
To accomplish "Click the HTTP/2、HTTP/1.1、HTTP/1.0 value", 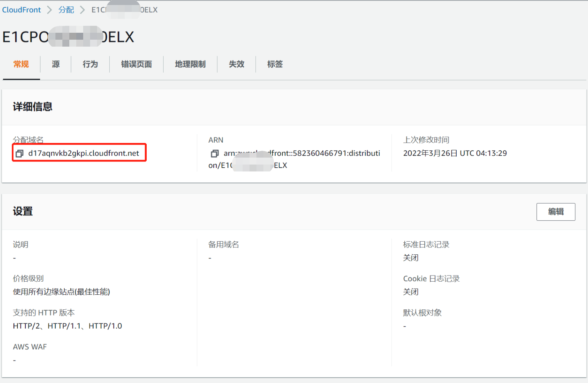I will (x=67, y=326).
